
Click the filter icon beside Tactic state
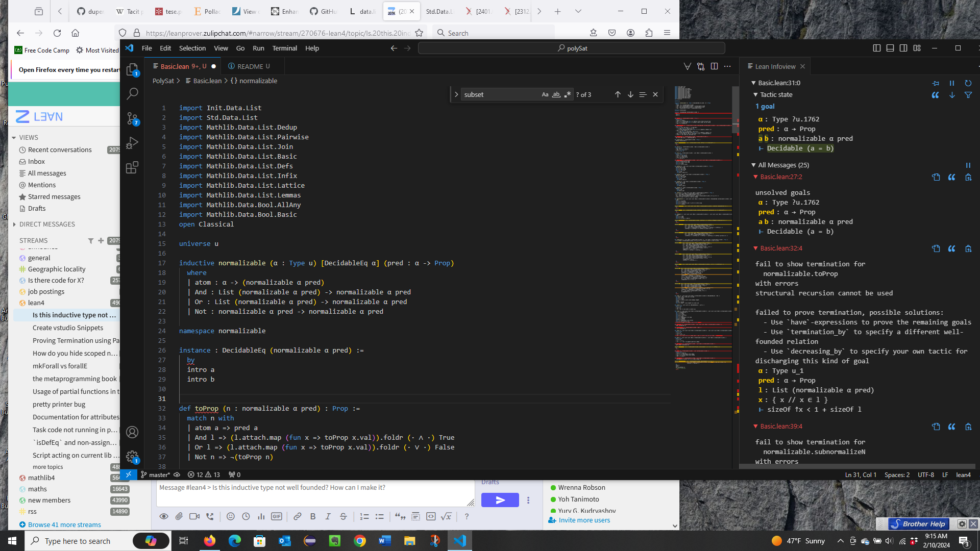tap(968, 95)
